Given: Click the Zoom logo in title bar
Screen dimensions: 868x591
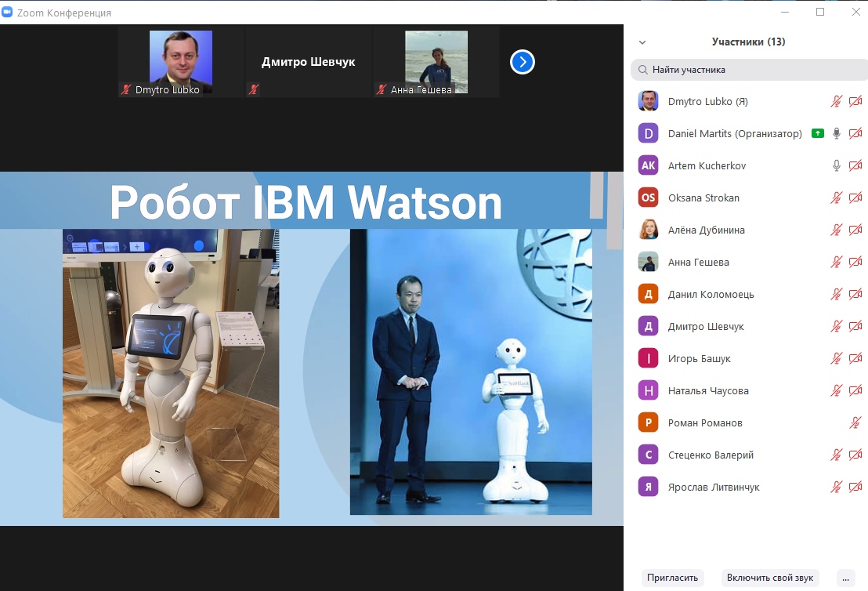Looking at the screenshot, I should pyautogui.click(x=8, y=13).
